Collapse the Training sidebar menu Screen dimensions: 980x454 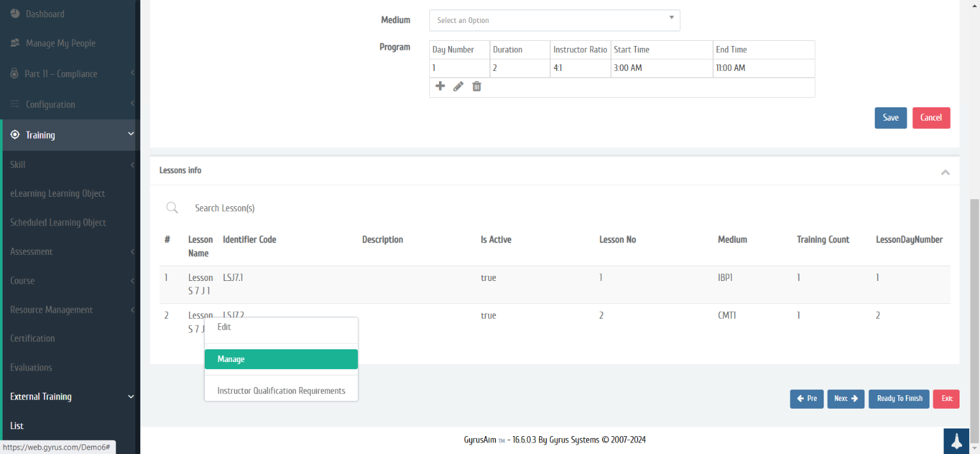click(x=131, y=134)
